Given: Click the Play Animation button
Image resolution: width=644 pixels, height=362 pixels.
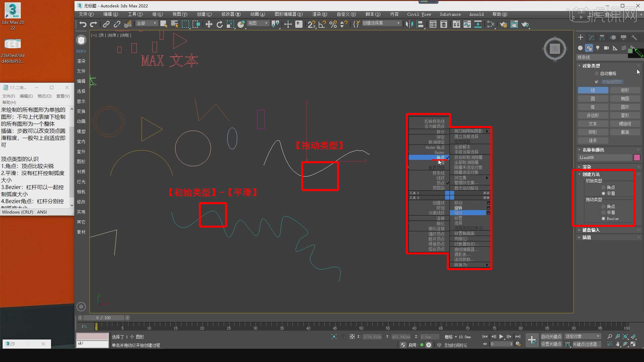Looking at the screenshot, I should click(x=501, y=337).
